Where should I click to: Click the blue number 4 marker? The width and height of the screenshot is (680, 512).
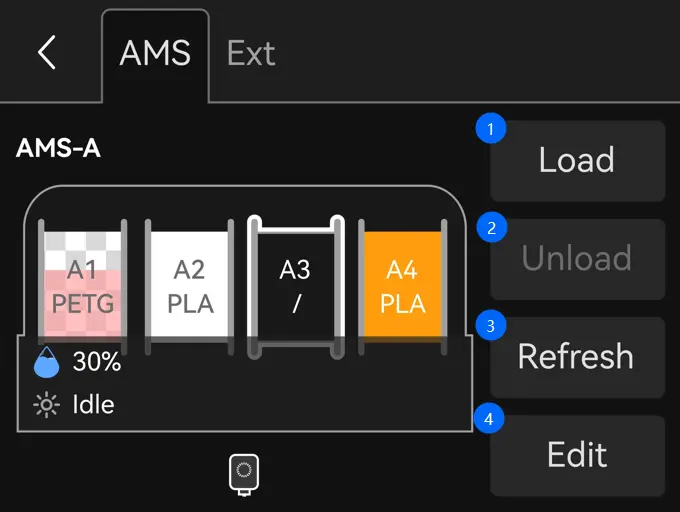click(489, 419)
